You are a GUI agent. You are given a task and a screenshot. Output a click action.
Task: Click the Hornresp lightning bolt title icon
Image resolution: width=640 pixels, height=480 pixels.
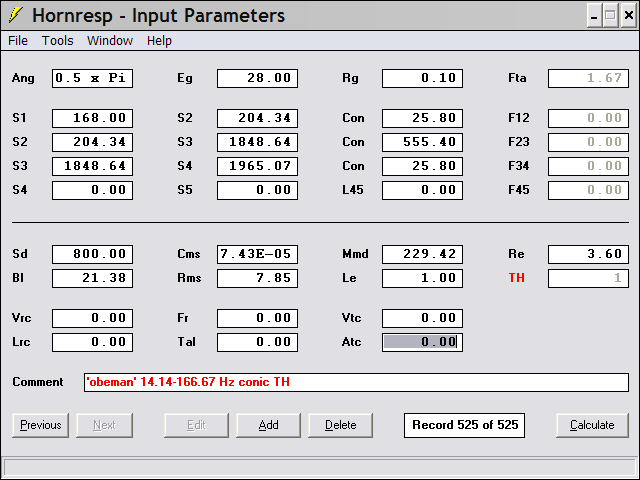pos(16,15)
